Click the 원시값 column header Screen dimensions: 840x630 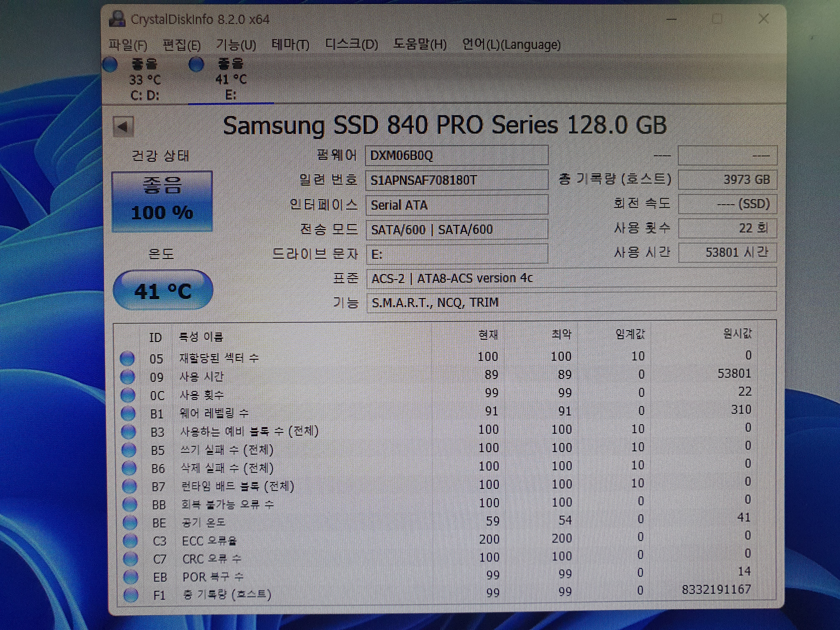click(x=737, y=333)
